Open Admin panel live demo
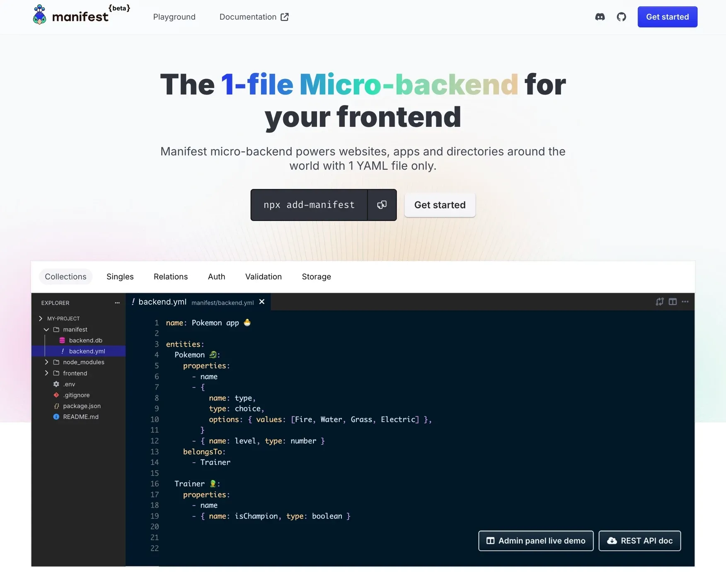 point(536,541)
